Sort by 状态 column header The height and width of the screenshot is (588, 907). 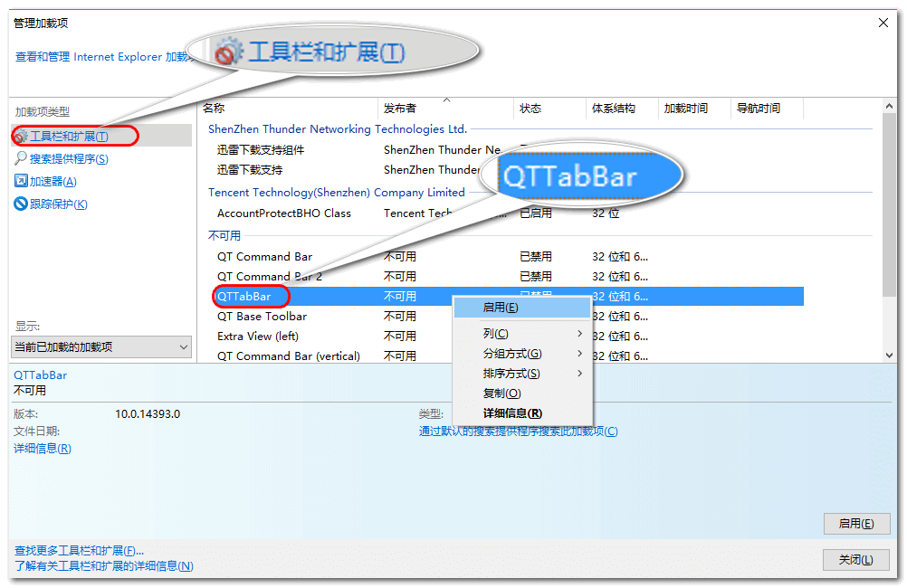pos(549,109)
